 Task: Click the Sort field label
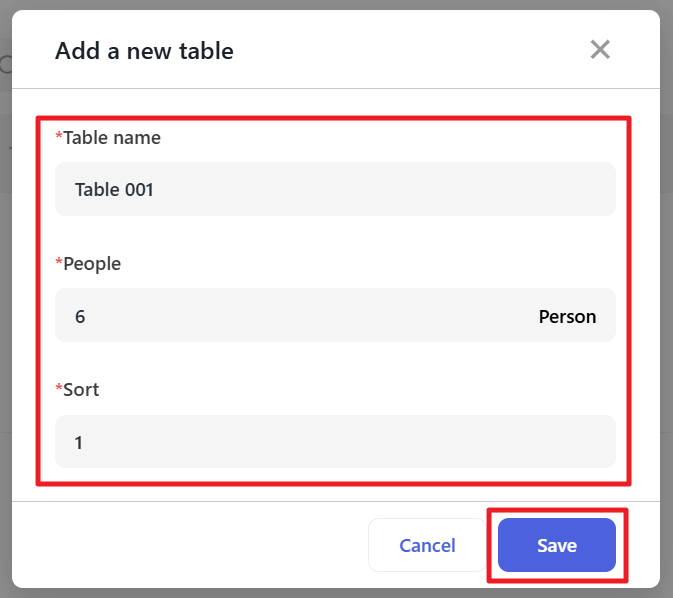tap(81, 390)
